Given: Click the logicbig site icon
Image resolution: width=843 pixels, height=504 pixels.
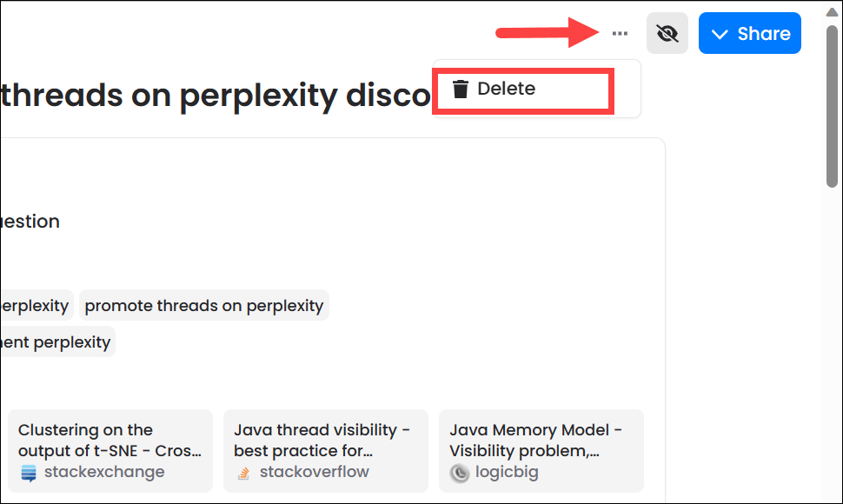Looking at the screenshot, I should tap(460, 473).
